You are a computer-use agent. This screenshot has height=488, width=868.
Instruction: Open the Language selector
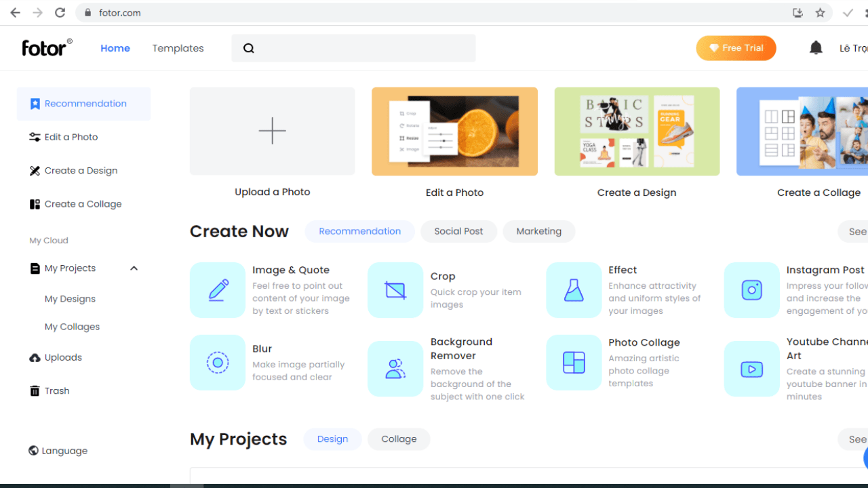tap(58, 451)
